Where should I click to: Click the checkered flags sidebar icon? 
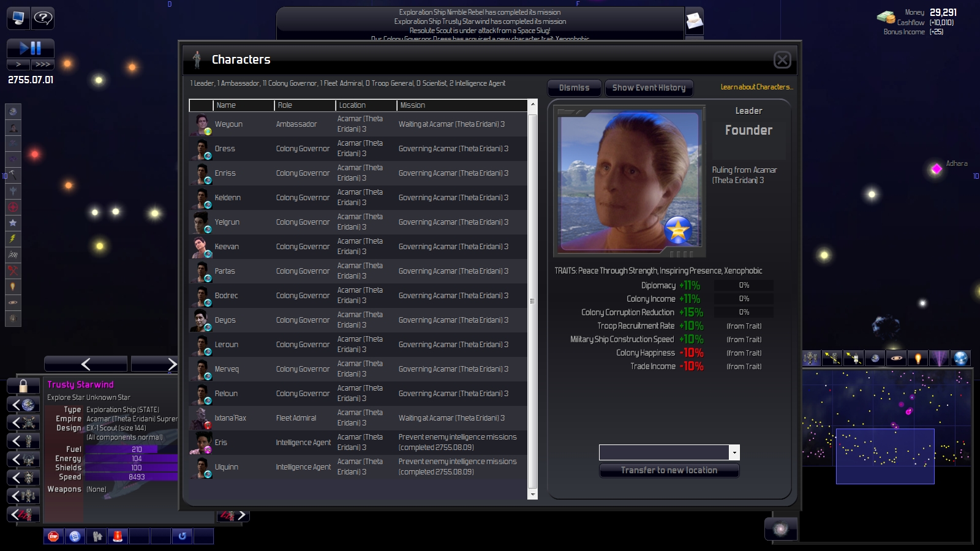[13, 255]
